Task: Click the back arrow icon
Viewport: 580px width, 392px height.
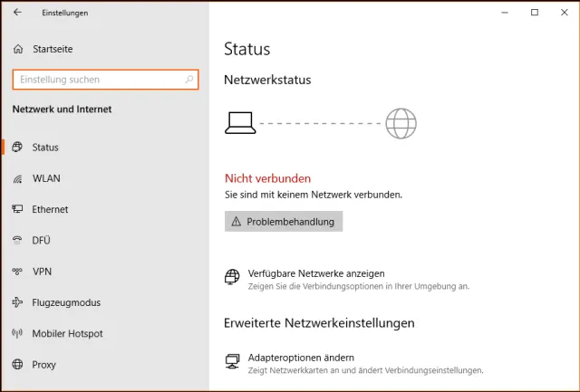Action: [18, 13]
